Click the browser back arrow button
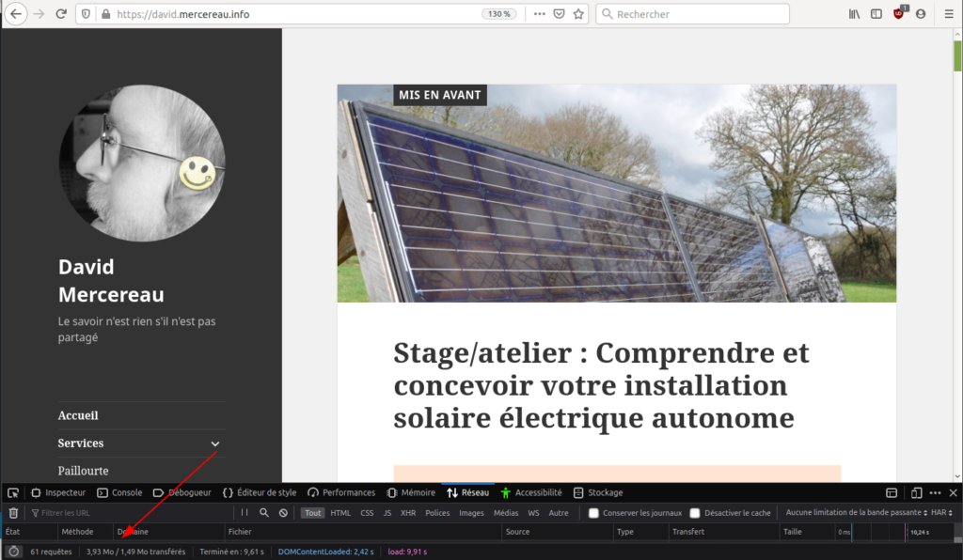 pos(16,14)
